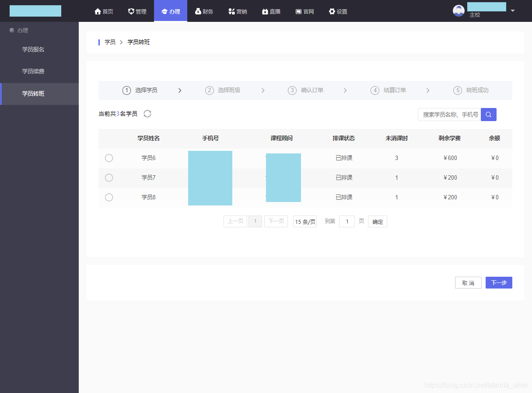Switch to the 办理 navigation tab

point(170,11)
